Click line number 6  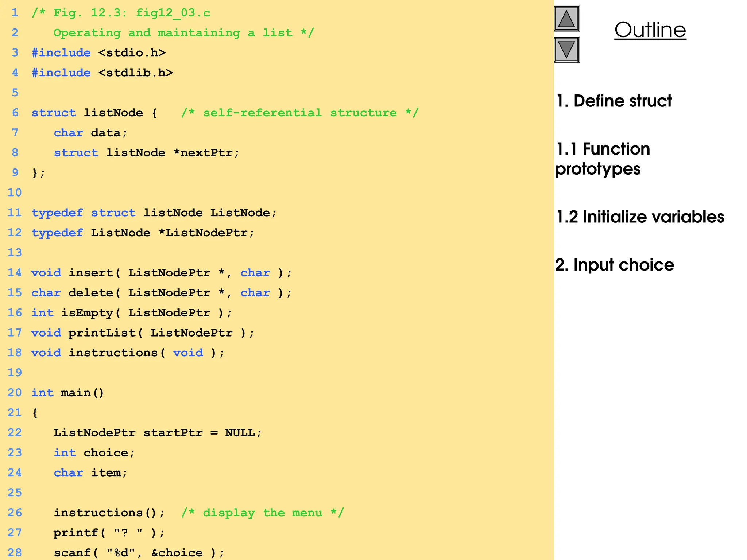click(x=15, y=113)
